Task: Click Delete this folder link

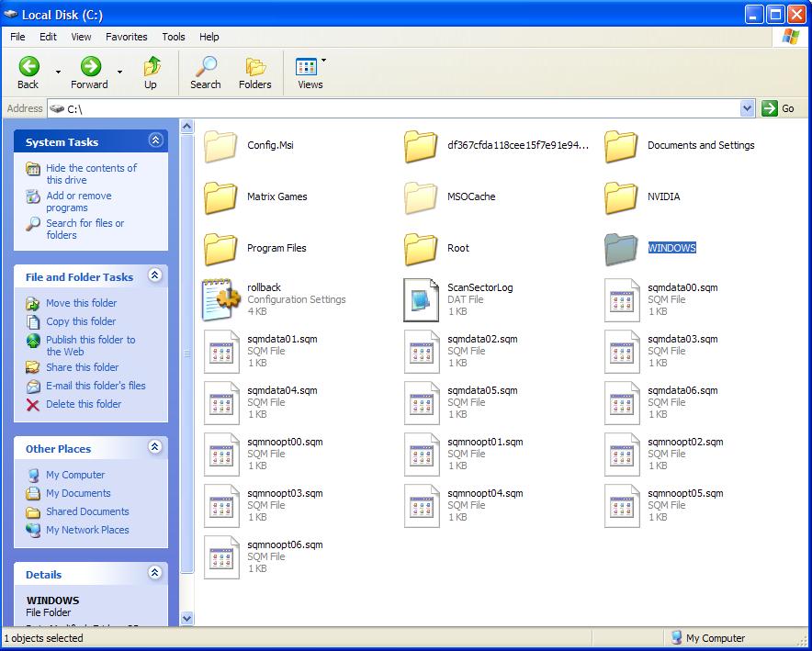Action: pos(84,404)
